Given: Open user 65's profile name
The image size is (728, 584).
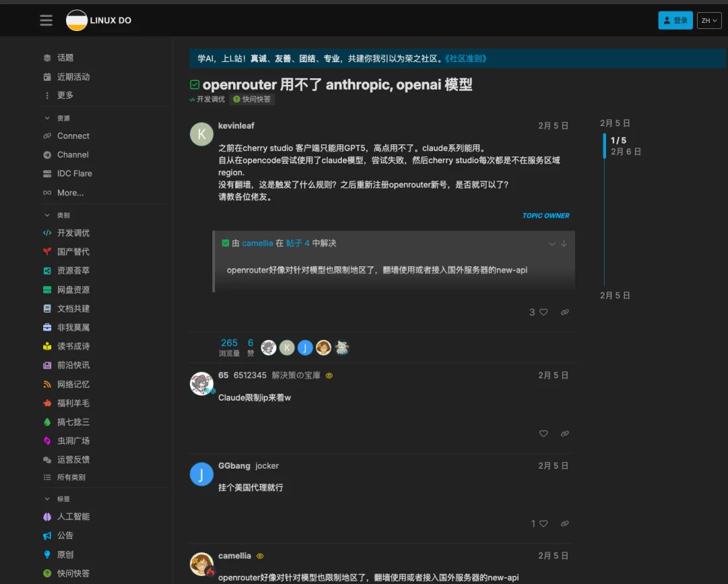Looking at the screenshot, I should 223,375.
